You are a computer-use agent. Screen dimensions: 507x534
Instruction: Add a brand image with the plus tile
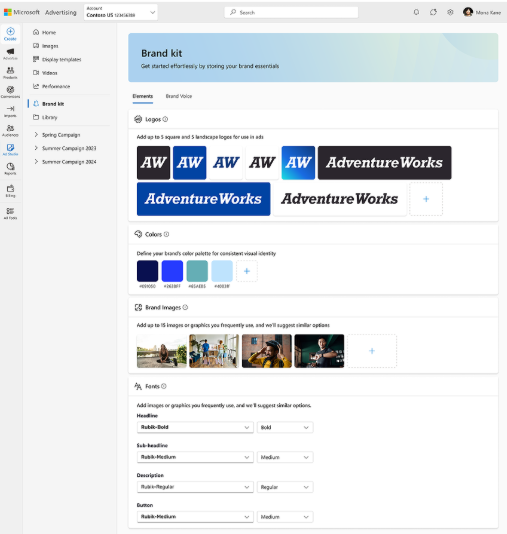click(x=372, y=351)
